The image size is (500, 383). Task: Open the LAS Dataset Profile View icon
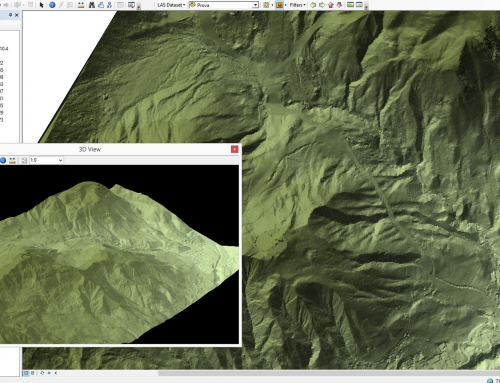point(350,5)
